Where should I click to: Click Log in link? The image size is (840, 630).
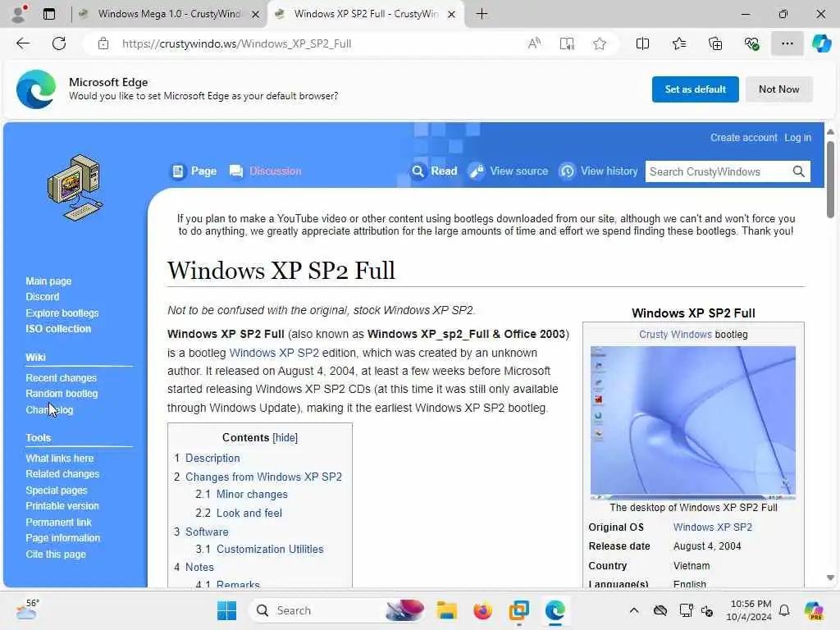(x=797, y=138)
